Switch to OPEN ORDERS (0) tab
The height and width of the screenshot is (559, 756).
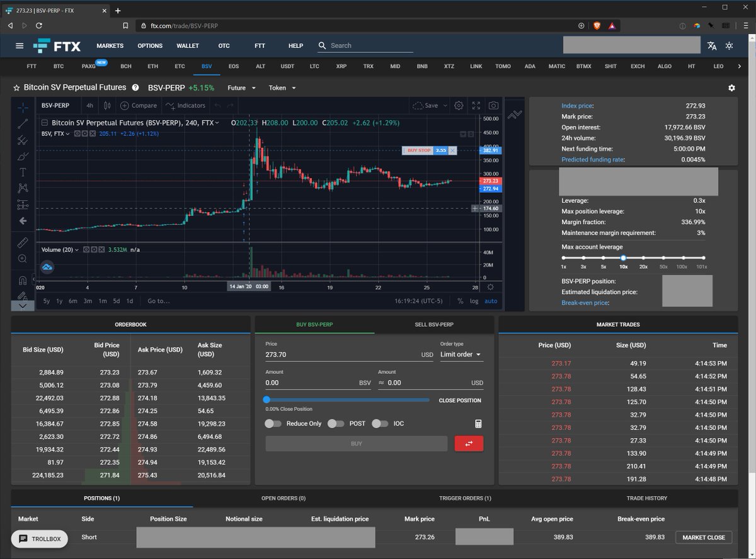(x=283, y=498)
